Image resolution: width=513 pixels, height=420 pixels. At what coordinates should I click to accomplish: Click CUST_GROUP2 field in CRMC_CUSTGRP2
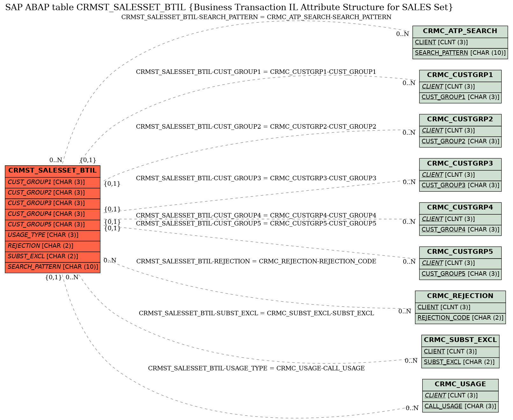pos(460,141)
